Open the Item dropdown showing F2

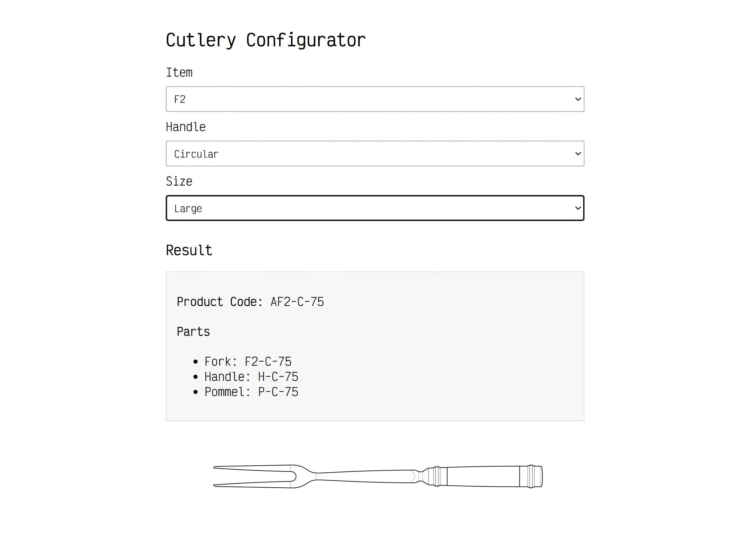tap(375, 99)
